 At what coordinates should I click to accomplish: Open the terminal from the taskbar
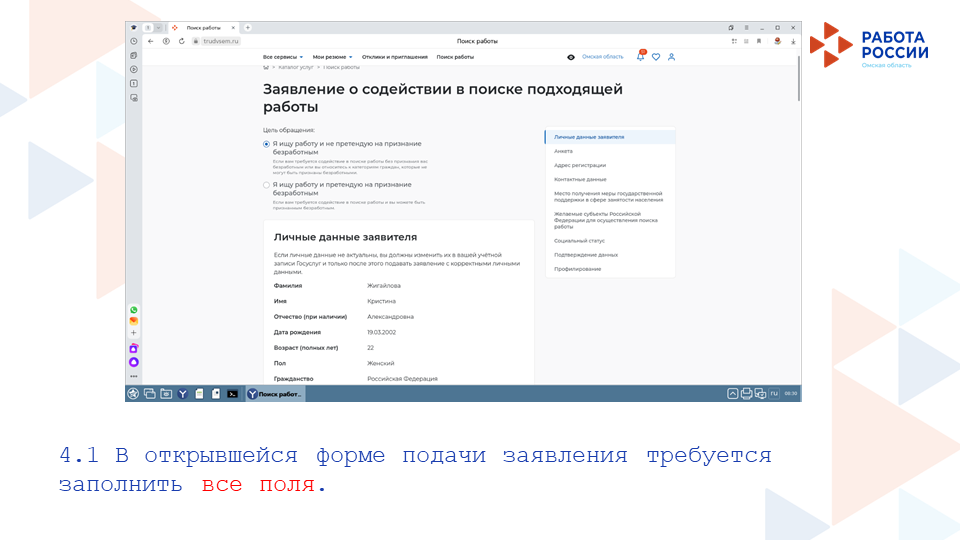click(232, 394)
